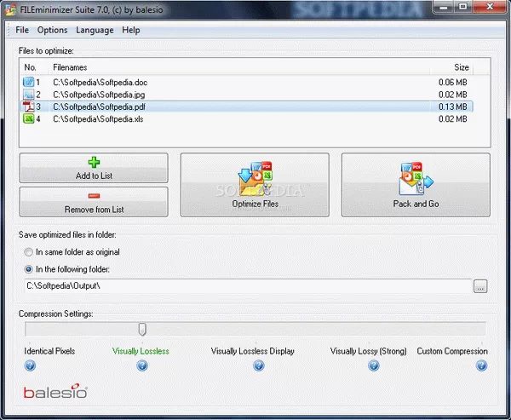Select row C:\Softpedia\Softpedia.pdf
The width and height of the screenshot is (511, 420).
pyautogui.click(x=247, y=106)
